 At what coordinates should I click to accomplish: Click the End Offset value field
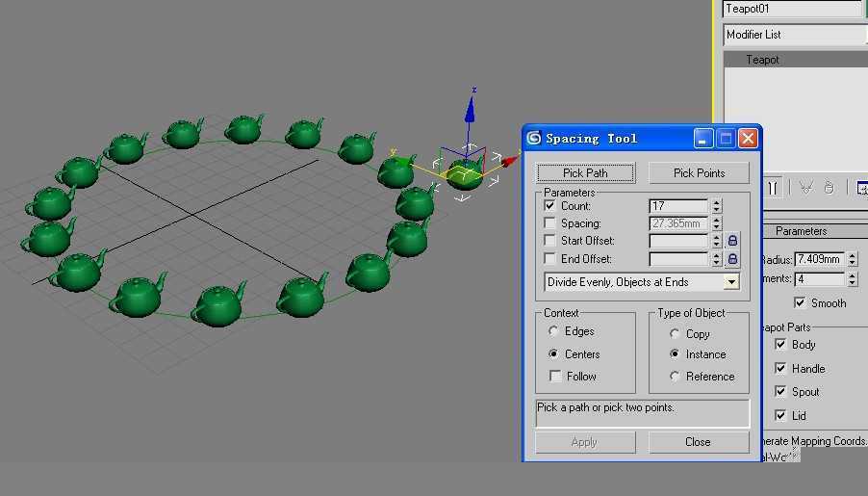coord(678,259)
